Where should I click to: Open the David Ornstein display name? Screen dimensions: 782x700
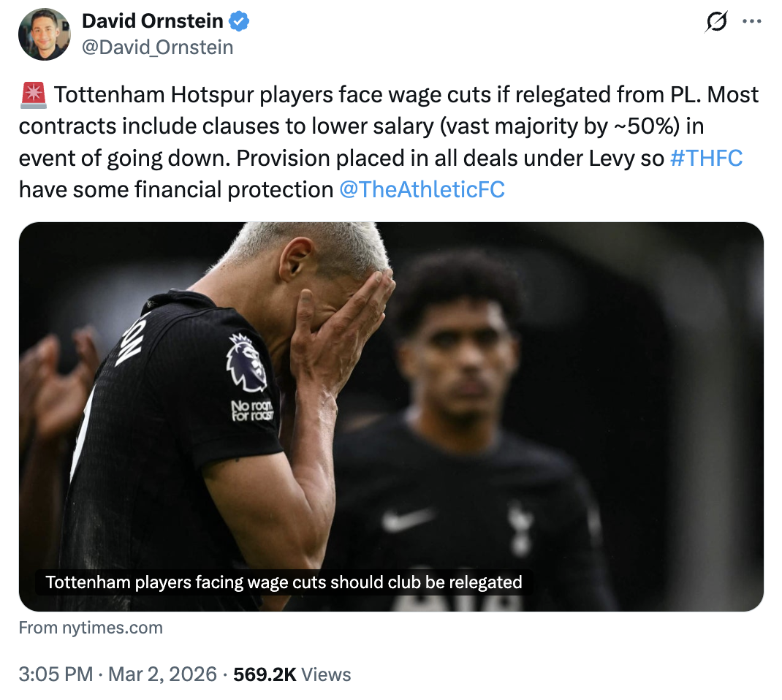click(x=154, y=22)
